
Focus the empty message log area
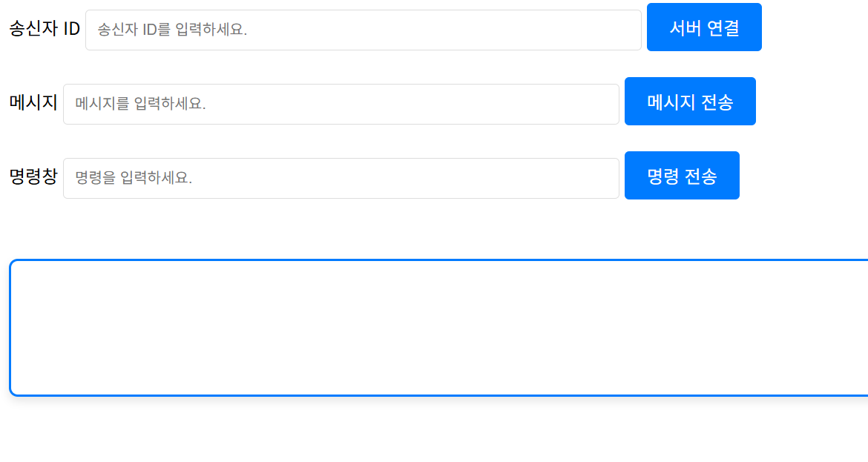438,328
